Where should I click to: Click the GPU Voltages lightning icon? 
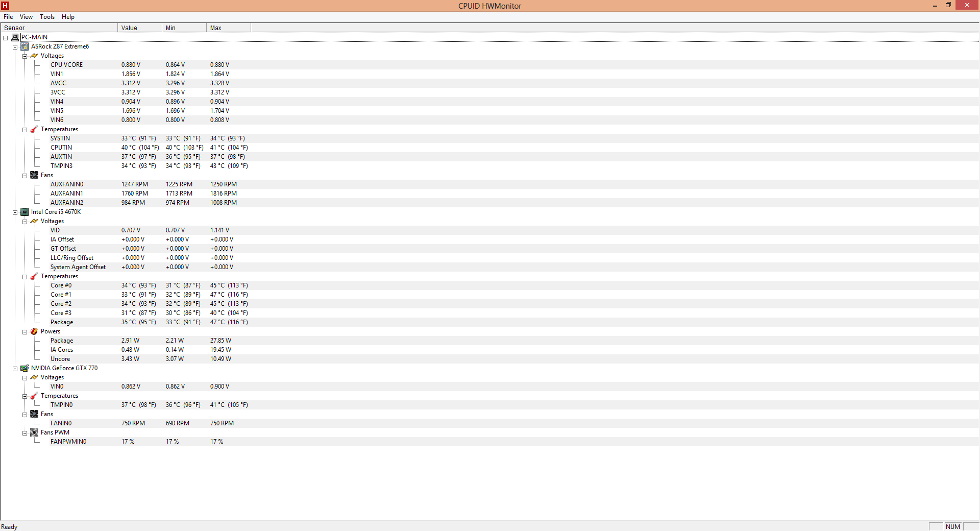[x=34, y=377]
